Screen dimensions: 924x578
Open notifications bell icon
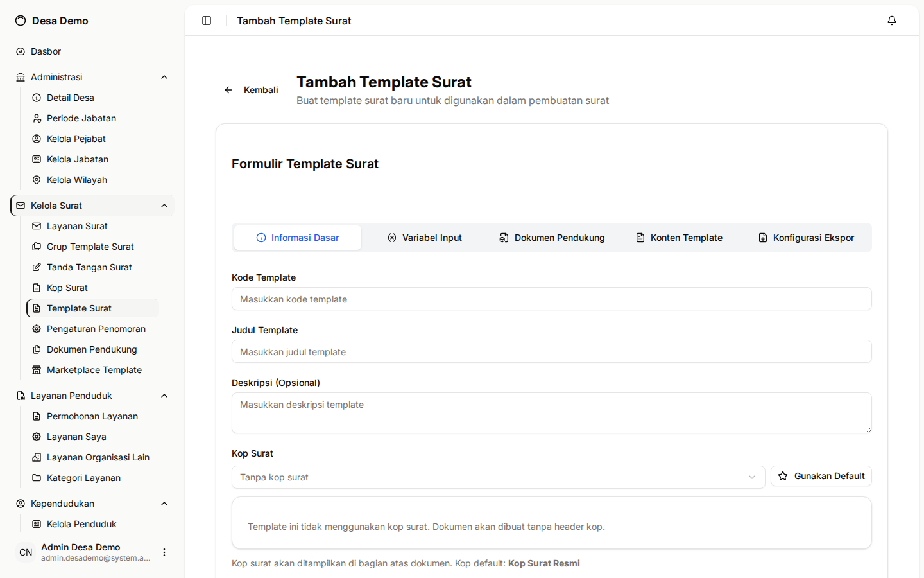coord(892,21)
